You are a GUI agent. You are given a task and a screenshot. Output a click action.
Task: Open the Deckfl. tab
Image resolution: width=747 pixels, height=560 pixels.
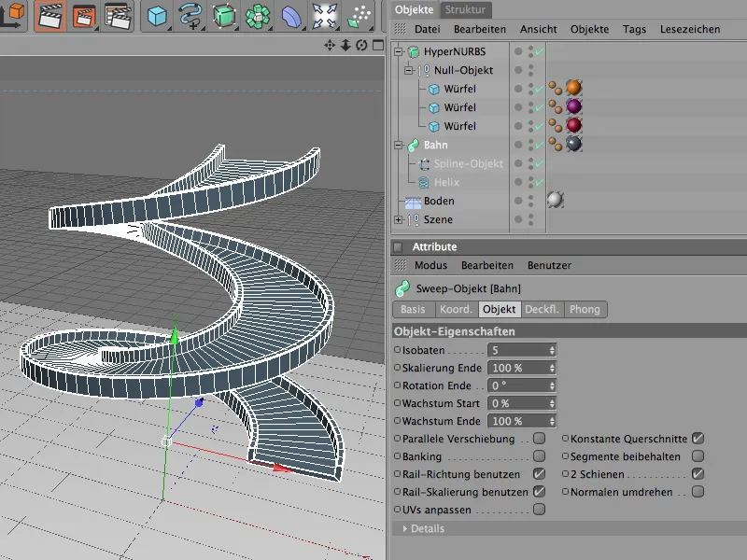(542, 310)
